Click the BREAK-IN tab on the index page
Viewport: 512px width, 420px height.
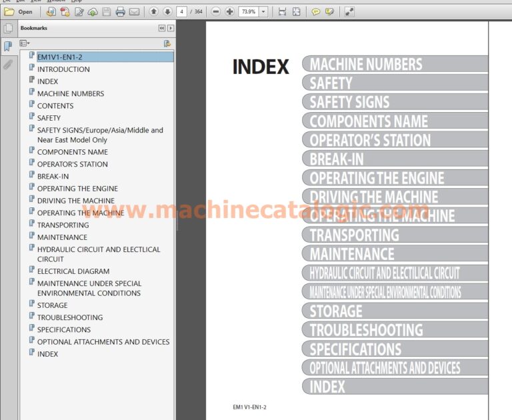click(395, 159)
